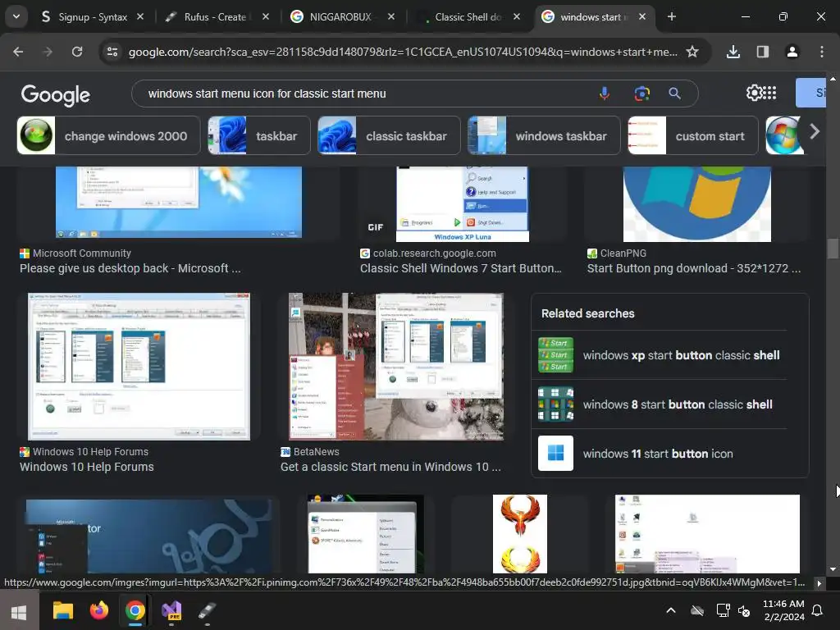The image size is (840, 630).
Task: Filter results by custom start chip
Action: 693,135
